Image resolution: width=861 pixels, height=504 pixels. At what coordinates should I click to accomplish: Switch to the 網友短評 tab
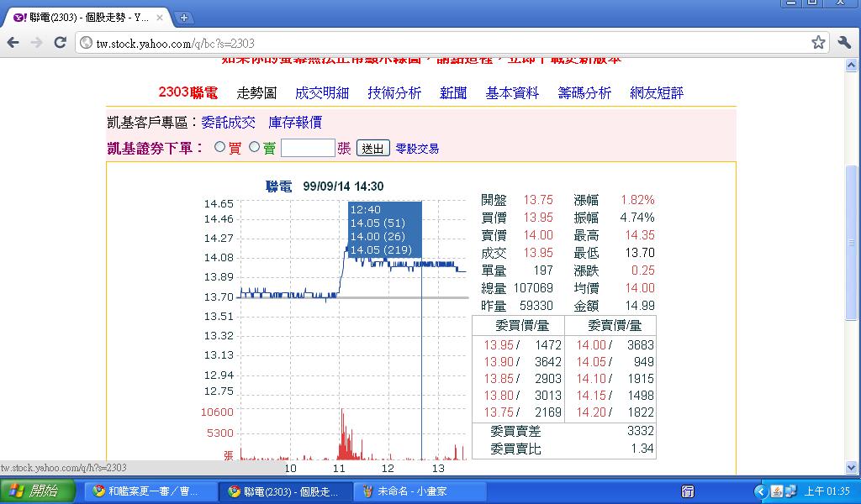(657, 93)
